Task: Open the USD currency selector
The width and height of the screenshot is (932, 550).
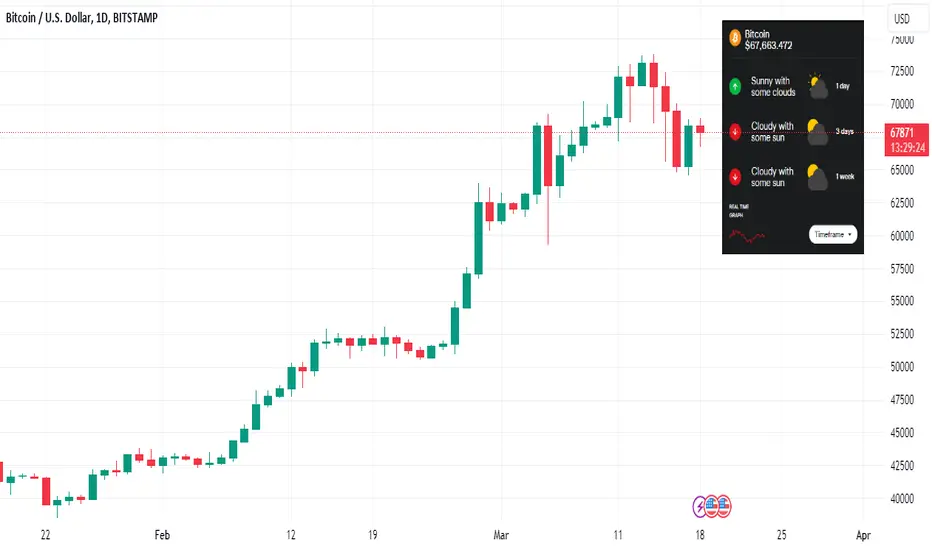Action: [x=902, y=18]
